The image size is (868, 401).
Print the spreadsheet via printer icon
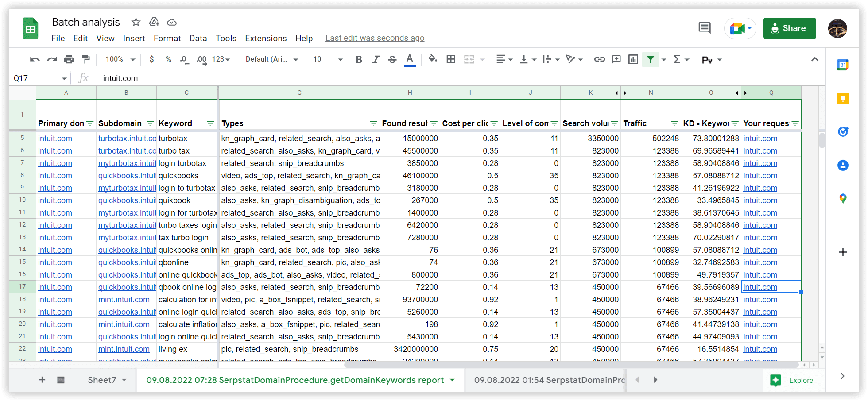(69, 59)
